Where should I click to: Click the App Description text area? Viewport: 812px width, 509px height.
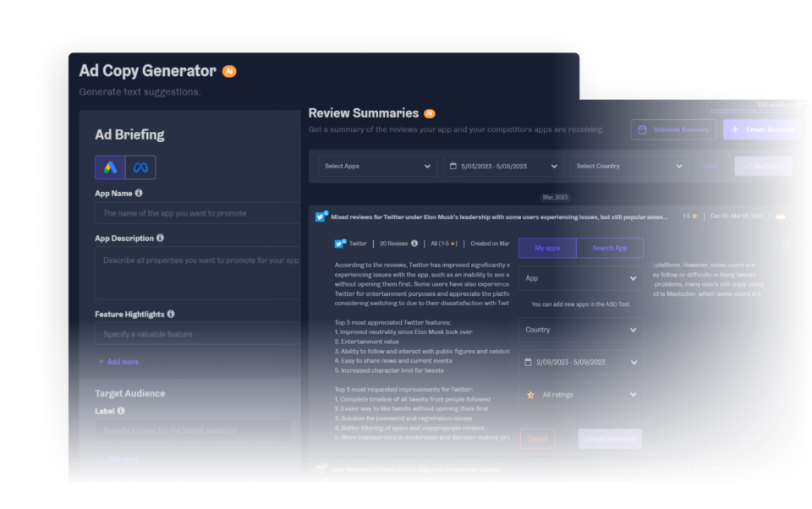[x=198, y=273]
